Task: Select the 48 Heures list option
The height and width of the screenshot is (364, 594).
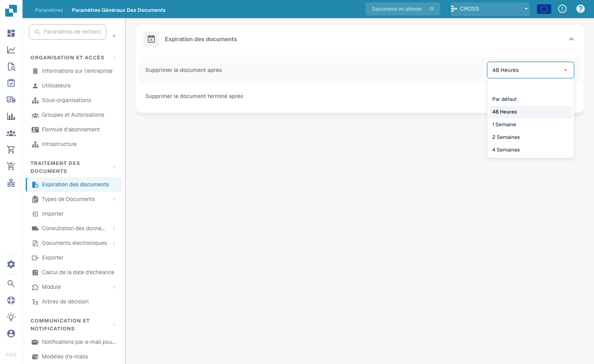Action: pos(531,112)
